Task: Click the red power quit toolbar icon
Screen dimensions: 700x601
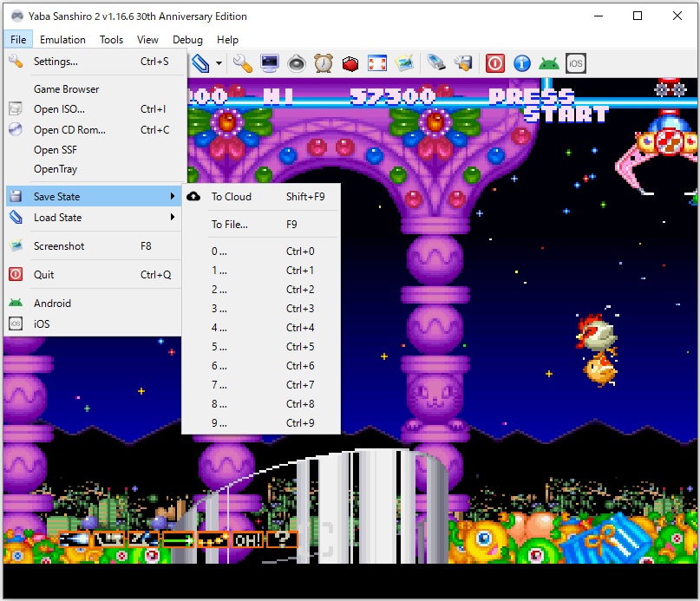Action: click(494, 63)
